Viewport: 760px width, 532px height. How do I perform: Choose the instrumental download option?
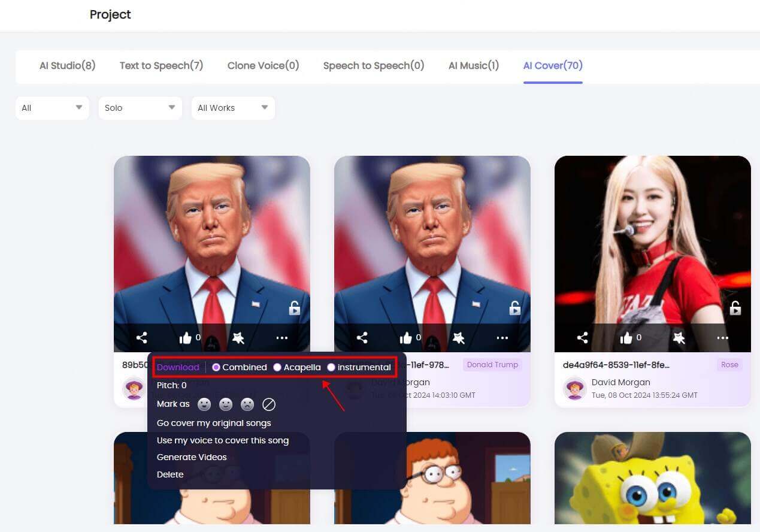pyautogui.click(x=331, y=367)
